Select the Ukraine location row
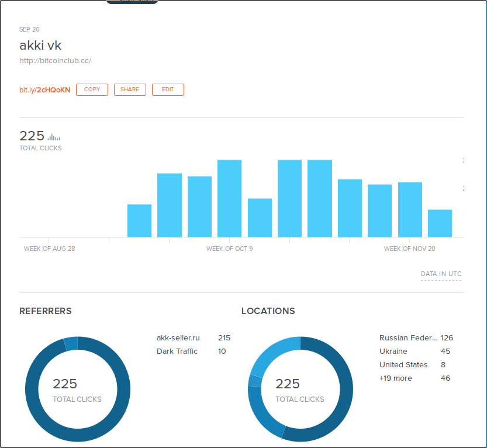Screen dimensions: 487x448 point(415,351)
